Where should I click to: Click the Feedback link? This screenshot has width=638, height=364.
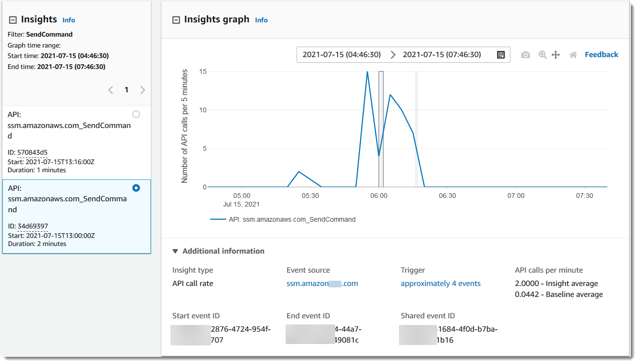tap(601, 55)
